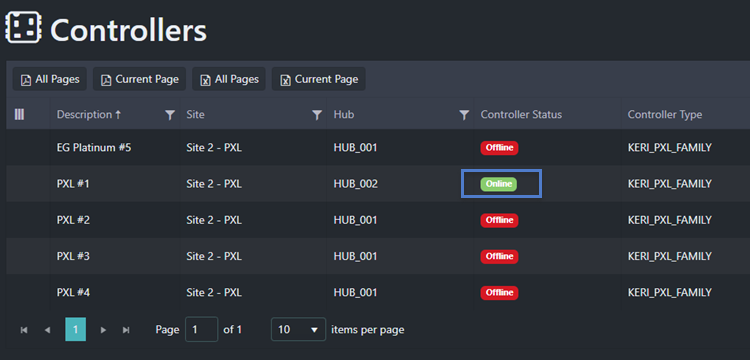Click the Offline badge for PXL #4
The height and width of the screenshot is (360, 750).
499,293
